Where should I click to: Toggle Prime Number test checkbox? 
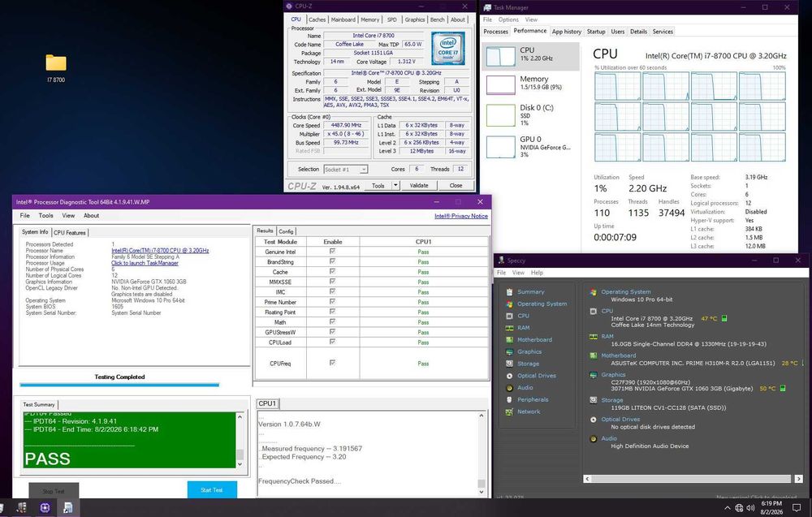[332, 301]
